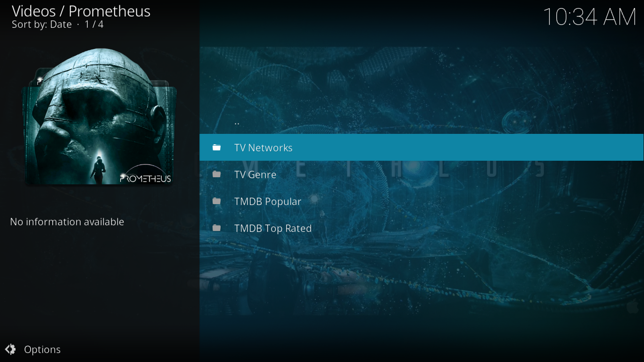The height and width of the screenshot is (362, 644).
Task: Open the Options menu gear icon
Action: (x=10, y=349)
